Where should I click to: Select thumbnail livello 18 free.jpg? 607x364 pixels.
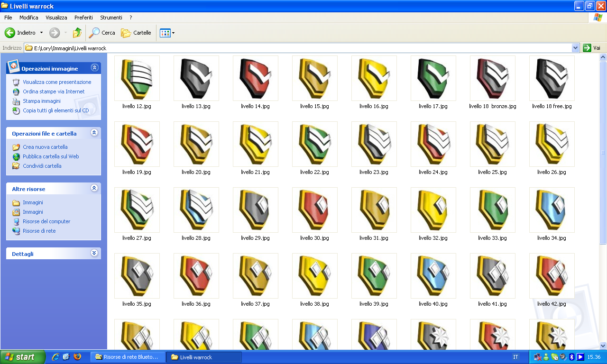(x=552, y=78)
